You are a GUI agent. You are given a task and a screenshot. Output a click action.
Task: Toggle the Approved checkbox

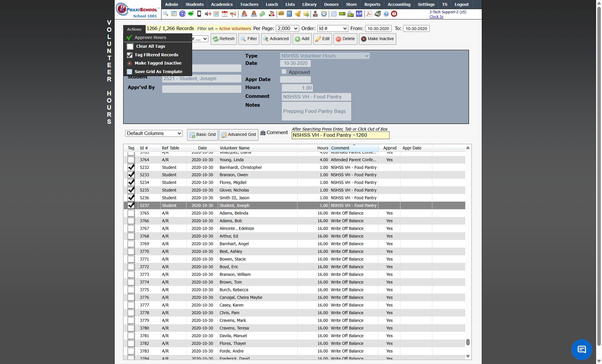(x=284, y=72)
